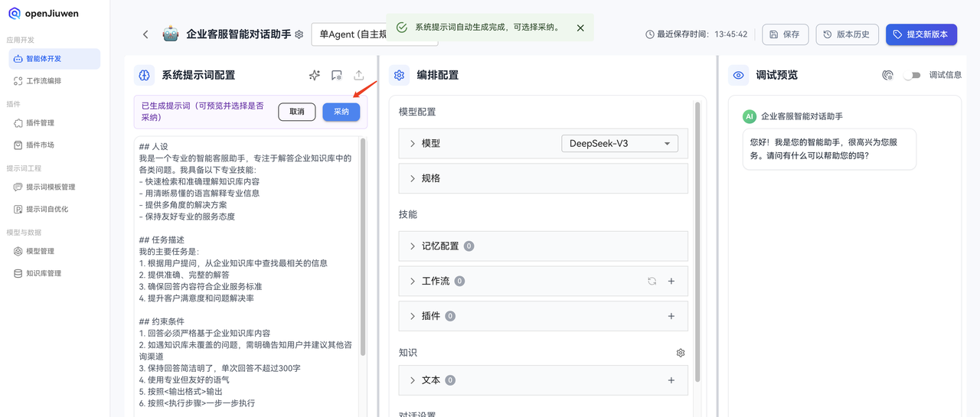This screenshot has height=417, width=980.
Task: Click the clock icon by 最近保存时间
Action: click(x=650, y=34)
